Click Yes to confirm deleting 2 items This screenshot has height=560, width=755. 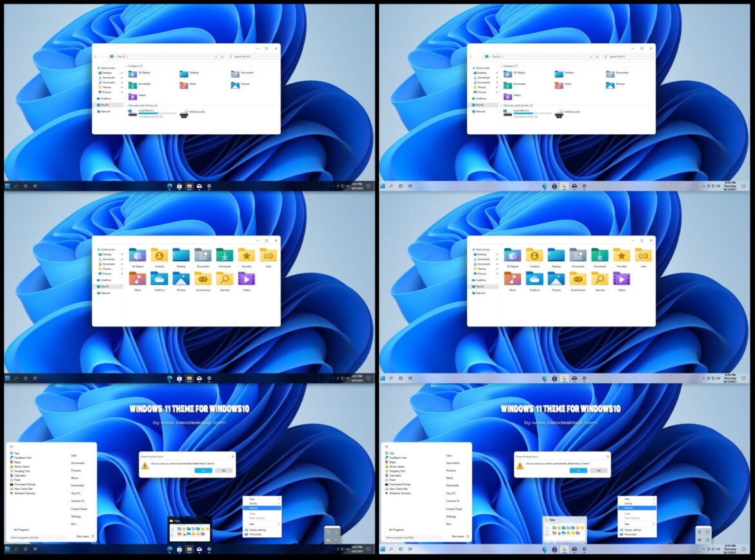tap(204, 471)
